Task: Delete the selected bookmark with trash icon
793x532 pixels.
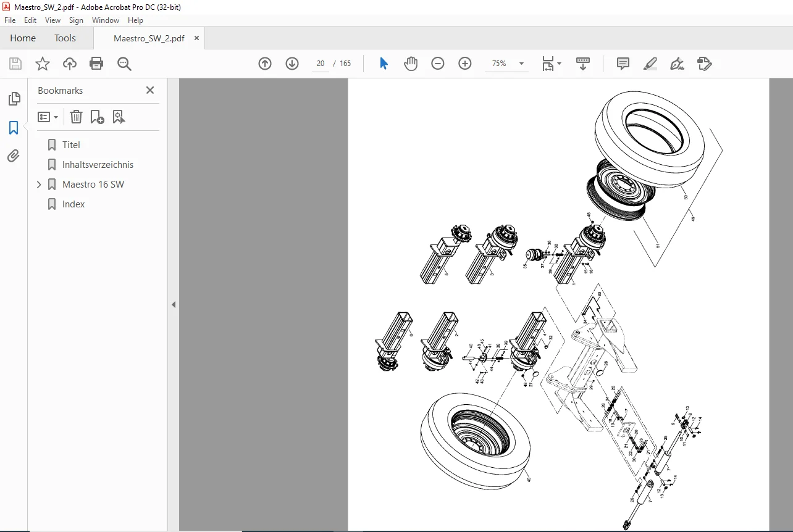Action: [76, 117]
